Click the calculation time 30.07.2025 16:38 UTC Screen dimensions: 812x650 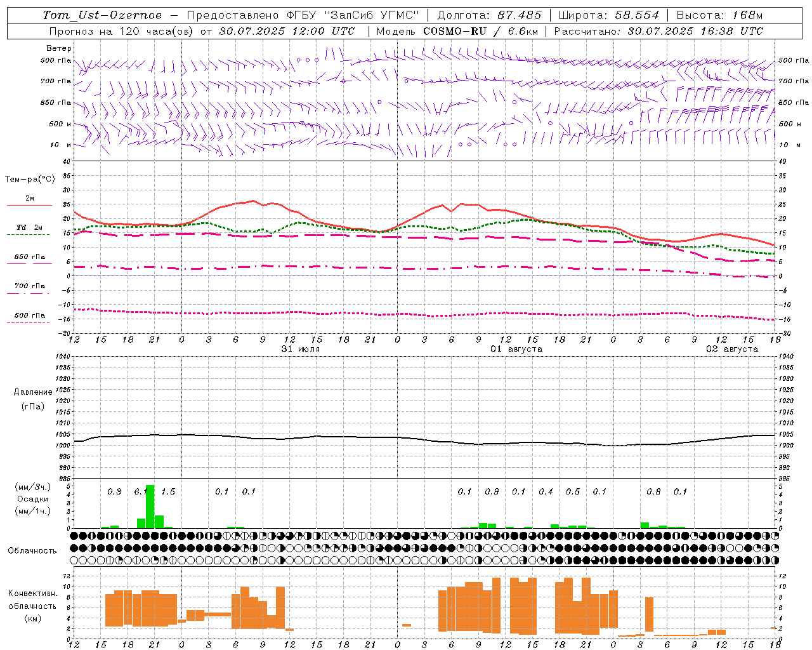695,31
